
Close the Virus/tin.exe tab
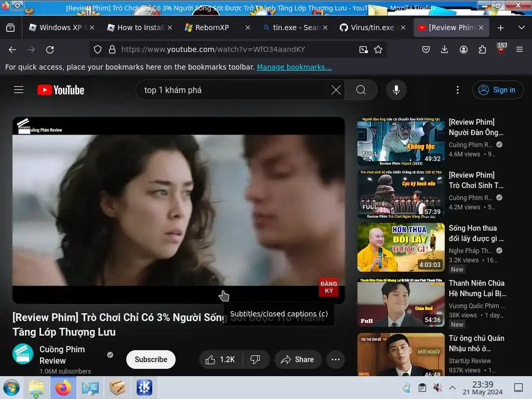pos(403,28)
